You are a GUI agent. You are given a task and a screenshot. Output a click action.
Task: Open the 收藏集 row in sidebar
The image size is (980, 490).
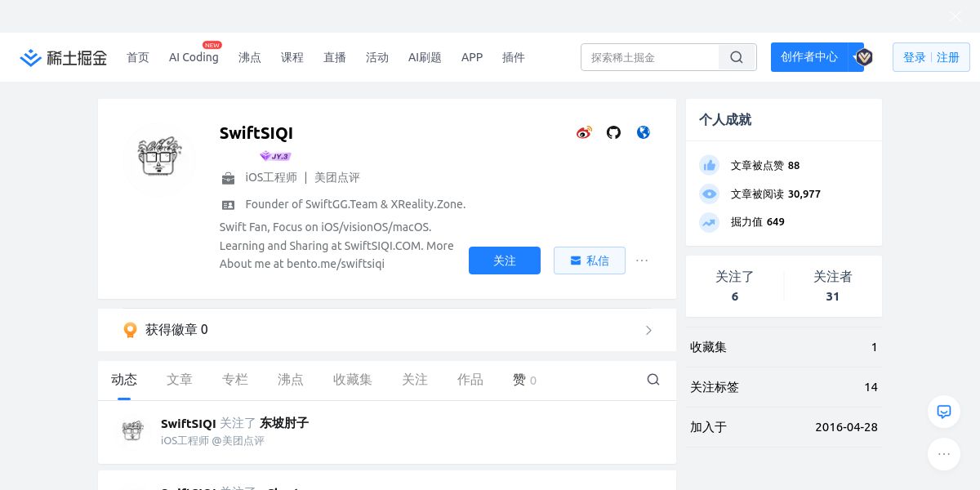pyautogui.click(x=784, y=347)
